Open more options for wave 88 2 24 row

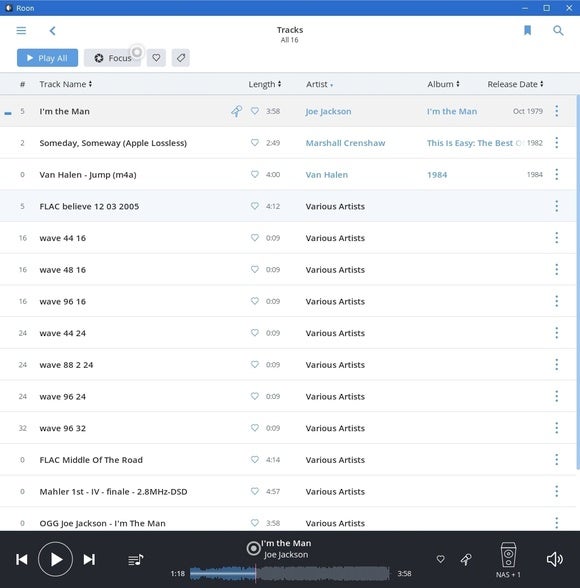(x=557, y=364)
